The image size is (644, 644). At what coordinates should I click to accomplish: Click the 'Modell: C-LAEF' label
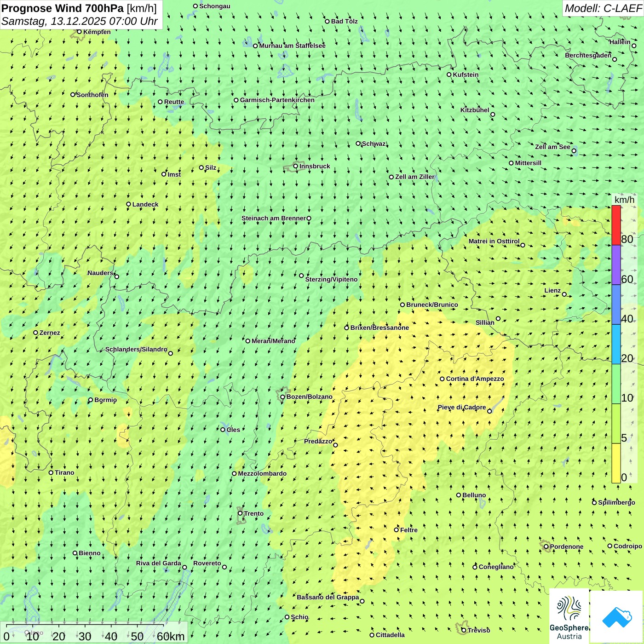(x=603, y=8)
